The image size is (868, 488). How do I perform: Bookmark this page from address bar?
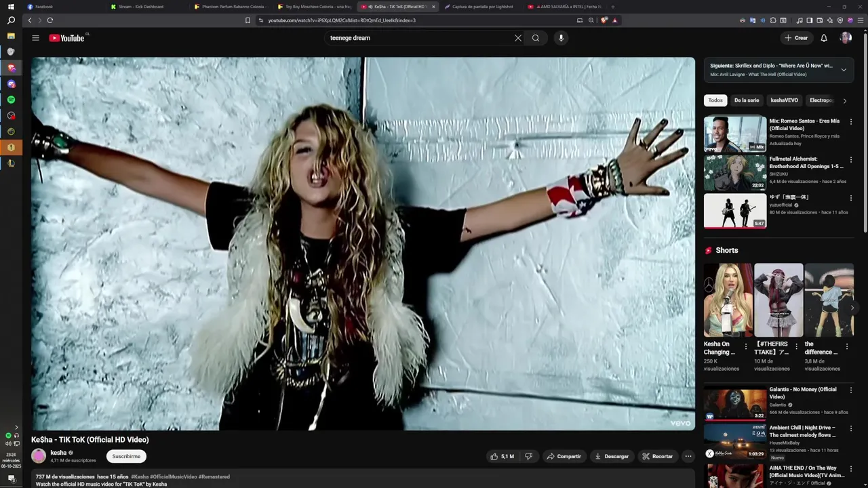click(248, 20)
